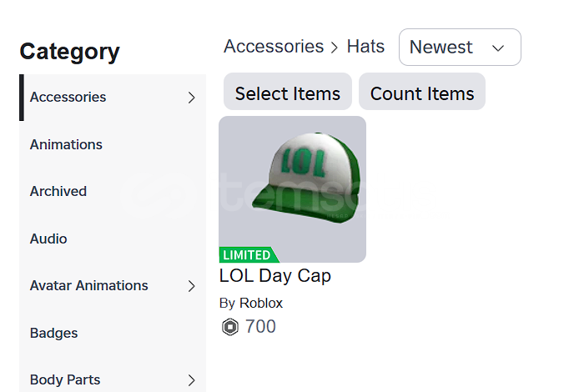This screenshot has height=392, width=569.
Task: Select the Accessories category item
Action: 68,97
